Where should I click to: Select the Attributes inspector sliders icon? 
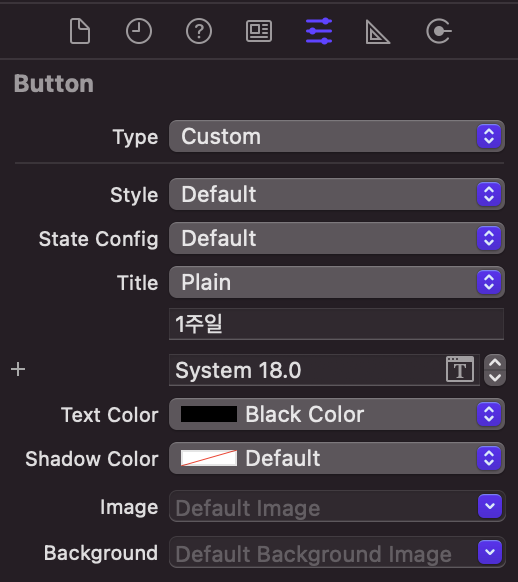(319, 31)
